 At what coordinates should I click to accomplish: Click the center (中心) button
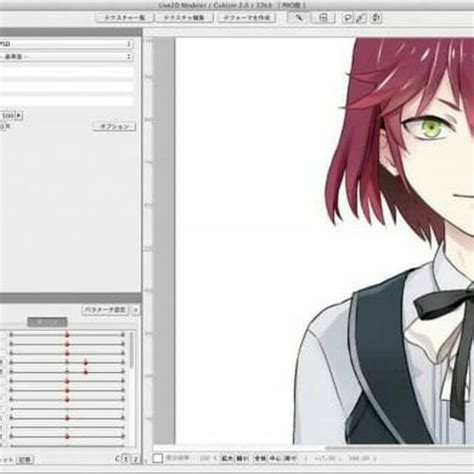pyautogui.click(x=275, y=459)
